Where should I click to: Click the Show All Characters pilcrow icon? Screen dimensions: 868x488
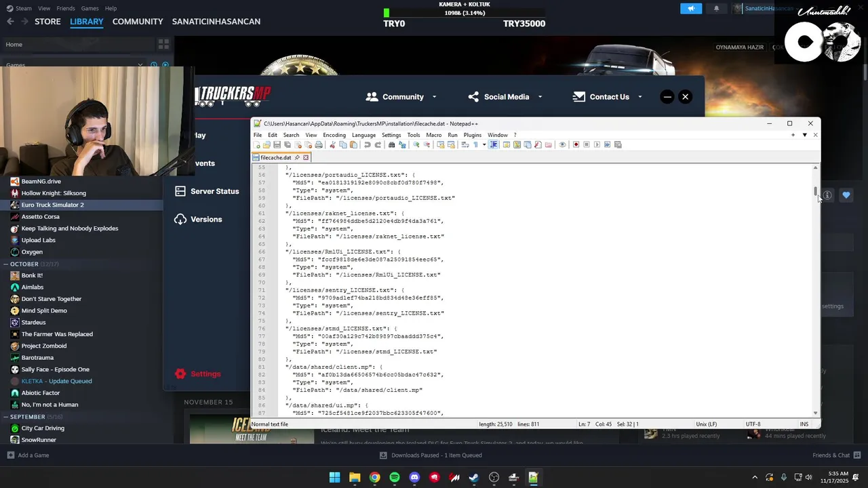[475, 144]
